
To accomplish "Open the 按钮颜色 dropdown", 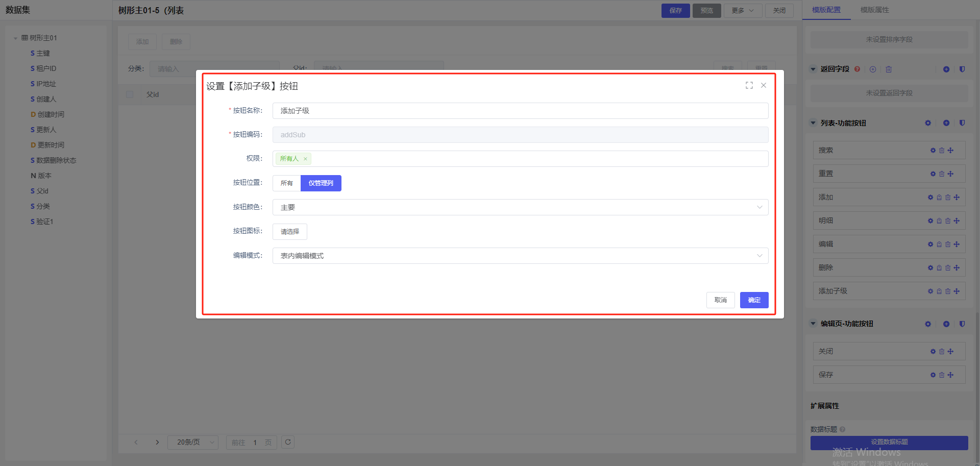I will [x=520, y=207].
